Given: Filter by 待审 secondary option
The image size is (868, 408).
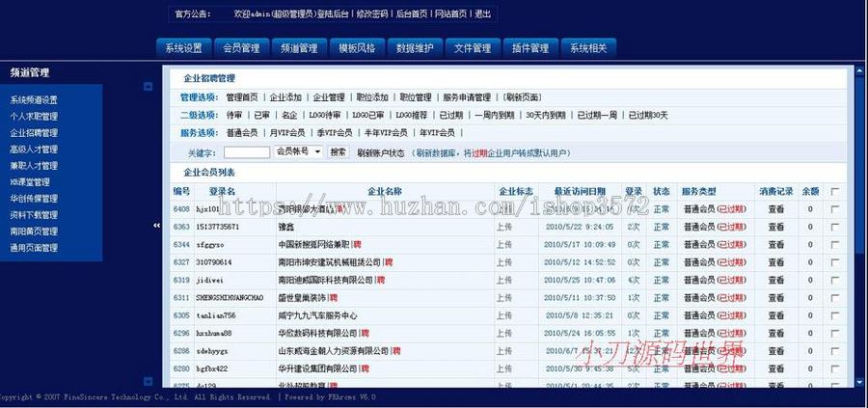Looking at the screenshot, I should click(x=234, y=116).
